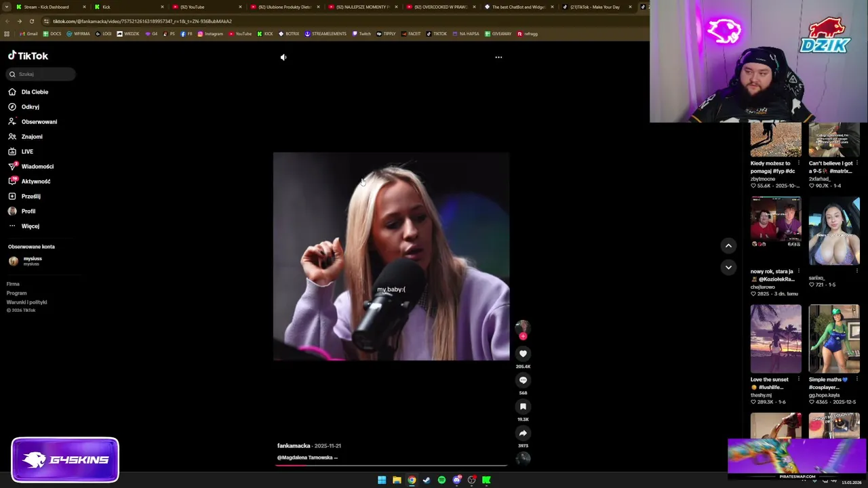Screen dimensions: 868x488
Task: Open the 'Love the sunset' video thumbnail
Action: click(x=776, y=339)
